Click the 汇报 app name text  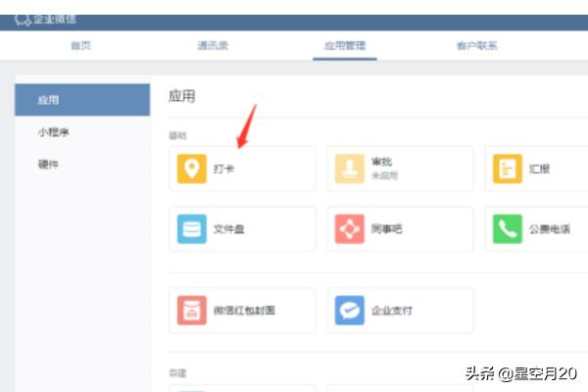(x=539, y=169)
